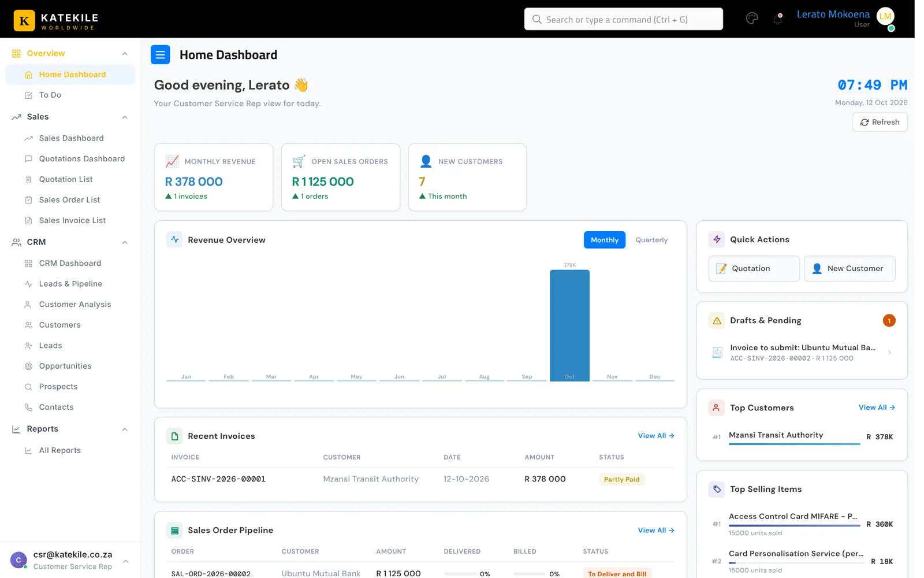Screen dimensions: 924x578
Task: Open Leads & Pipeline page
Action: 70,284
